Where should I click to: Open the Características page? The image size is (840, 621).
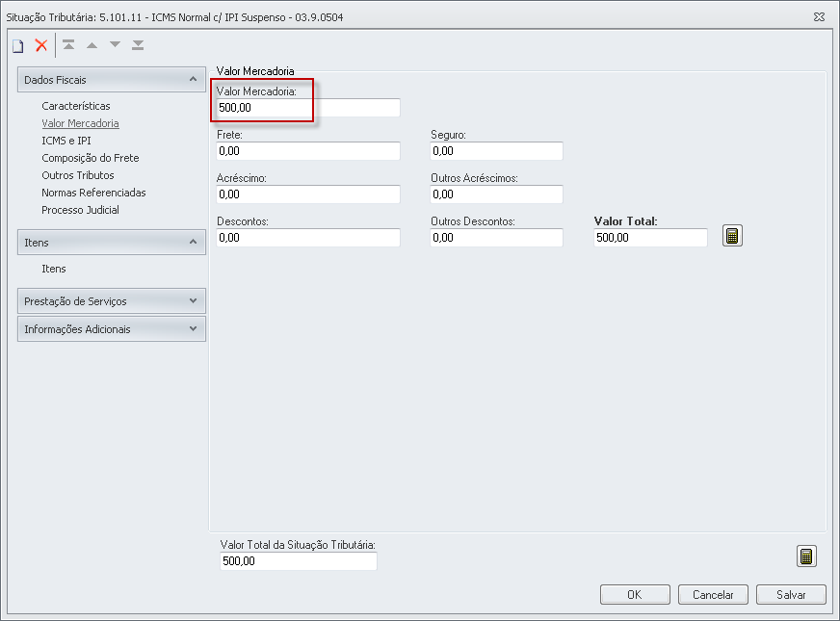tap(76, 106)
